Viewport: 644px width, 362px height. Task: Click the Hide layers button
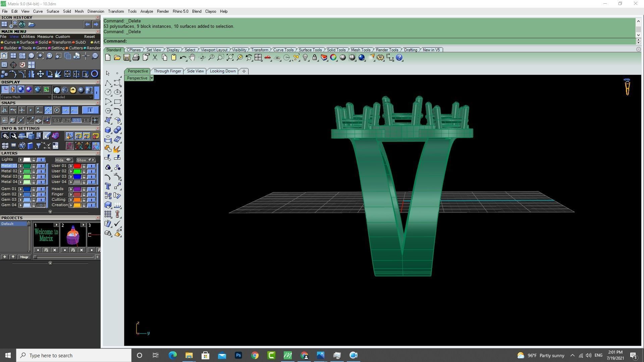click(64, 160)
